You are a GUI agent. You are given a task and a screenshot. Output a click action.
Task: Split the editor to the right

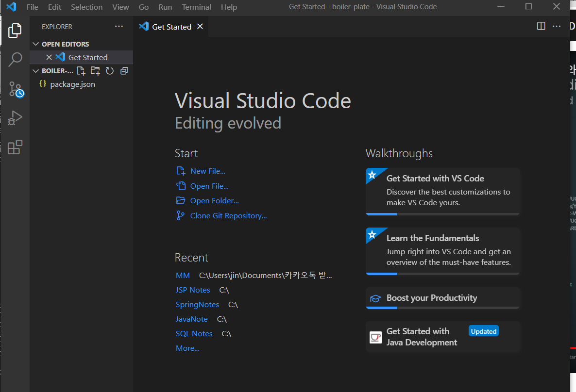[541, 26]
